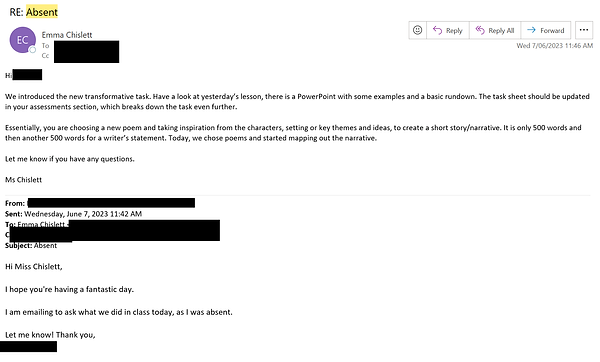Click the Forward button label

pyautogui.click(x=552, y=31)
